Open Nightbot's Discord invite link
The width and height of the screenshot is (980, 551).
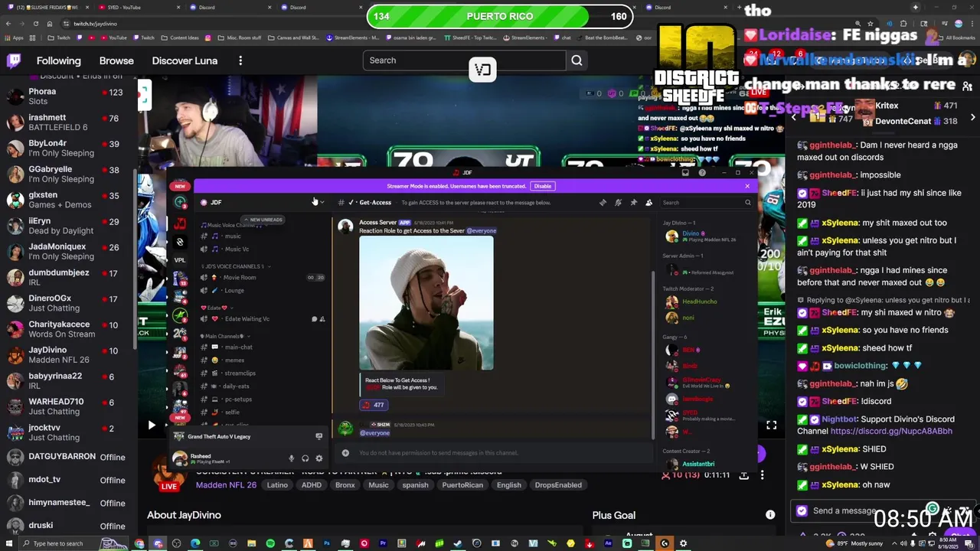pyautogui.click(x=891, y=431)
